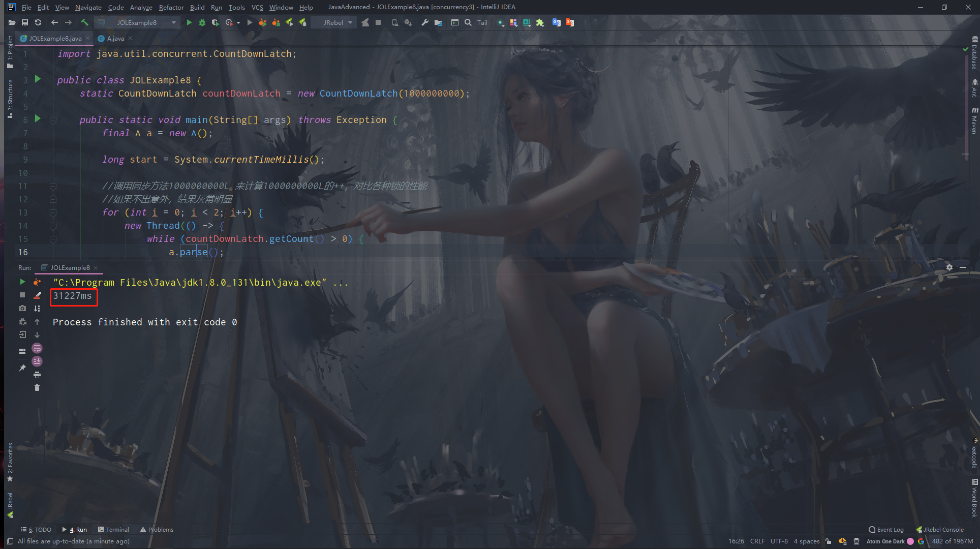Open the CRLF line separator selector
Viewport: 980px width, 549px height.
pyautogui.click(x=757, y=541)
